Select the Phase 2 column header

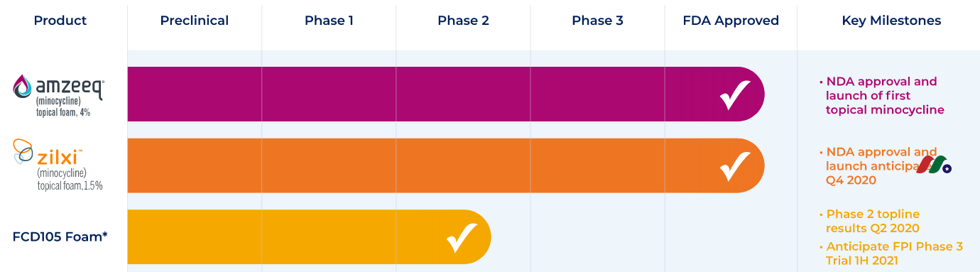click(463, 21)
